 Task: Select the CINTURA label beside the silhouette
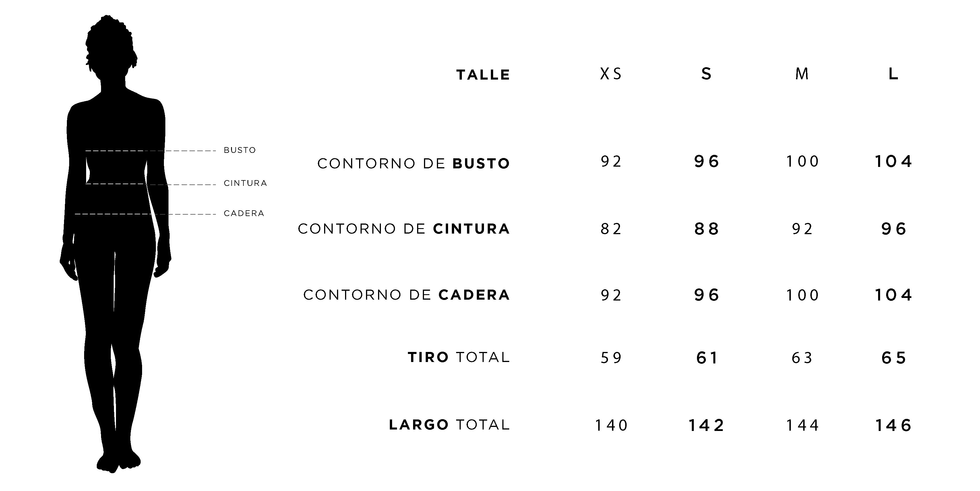click(x=245, y=183)
